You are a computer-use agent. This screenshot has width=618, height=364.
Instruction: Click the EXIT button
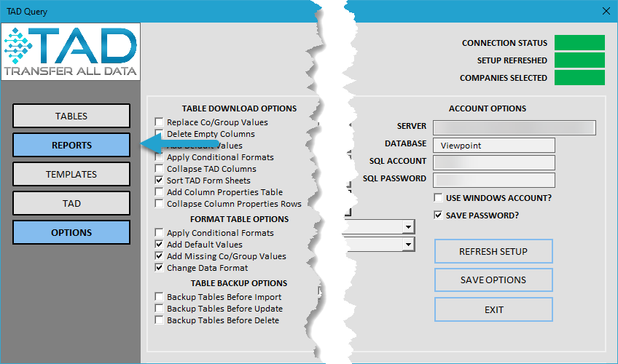pos(493,309)
